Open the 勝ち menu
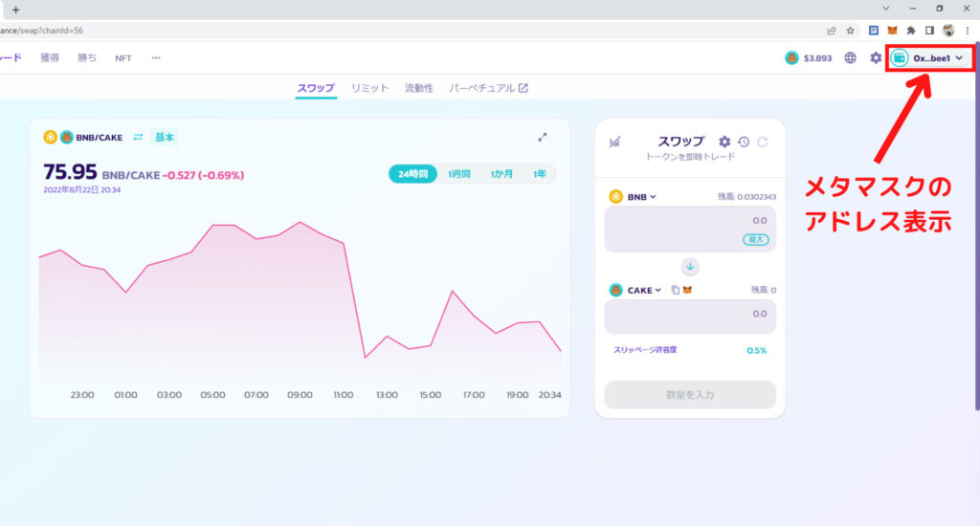 (87, 58)
